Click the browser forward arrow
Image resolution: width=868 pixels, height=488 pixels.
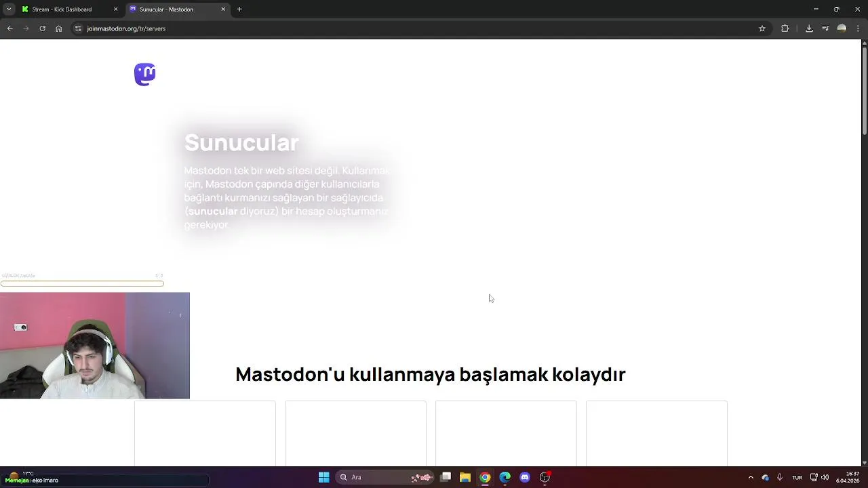[x=26, y=28]
